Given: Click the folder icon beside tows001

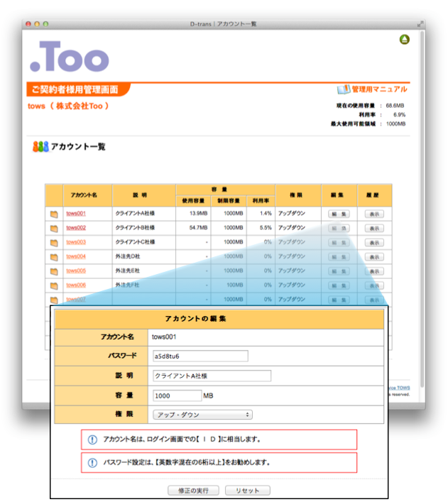Looking at the screenshot, I should coord(53,214).
